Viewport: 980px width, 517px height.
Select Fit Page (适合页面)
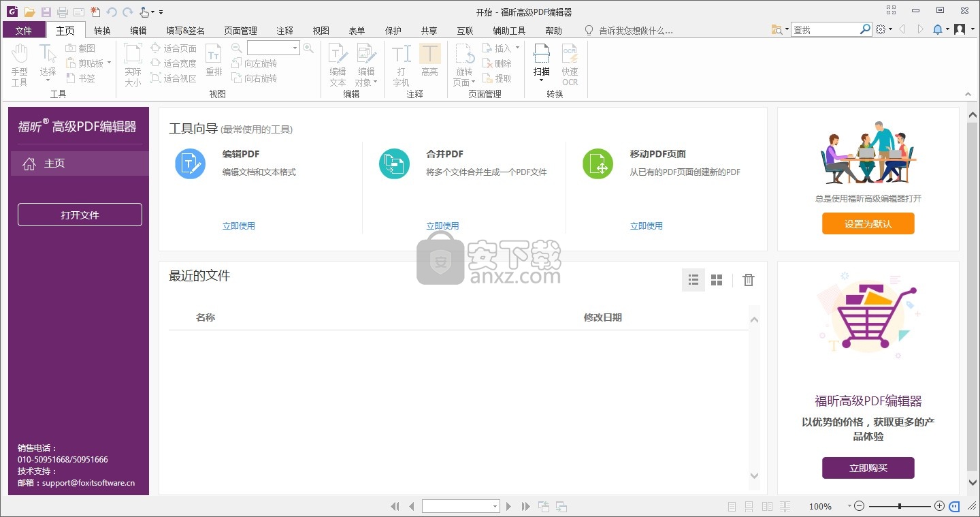[174, 48]
